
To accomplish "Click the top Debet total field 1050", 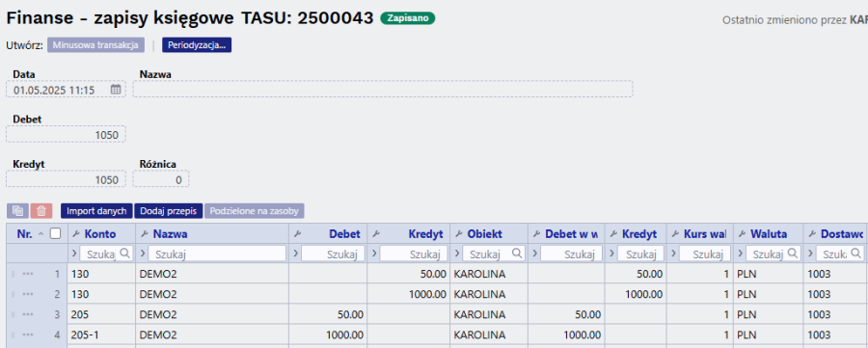I will tap(66, 134).
